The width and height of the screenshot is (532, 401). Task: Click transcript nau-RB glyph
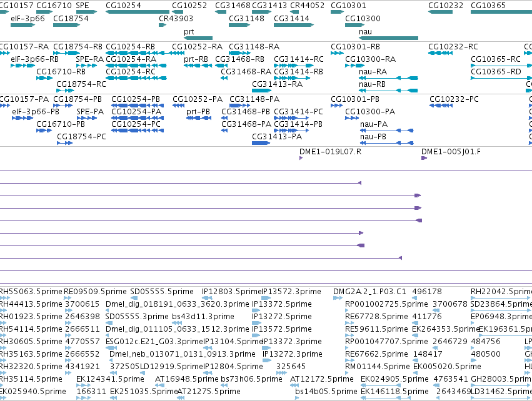click(x=388, y=91)
